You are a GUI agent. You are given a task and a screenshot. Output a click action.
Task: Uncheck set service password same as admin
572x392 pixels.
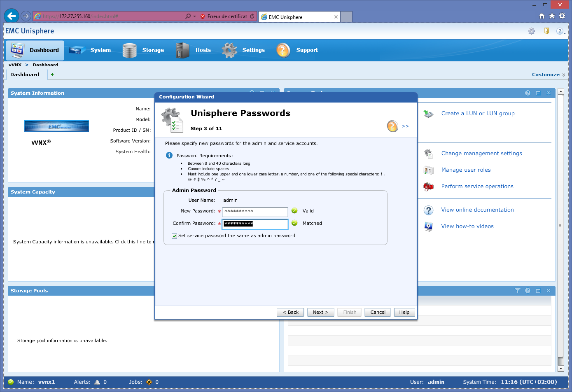pos(175,236)
